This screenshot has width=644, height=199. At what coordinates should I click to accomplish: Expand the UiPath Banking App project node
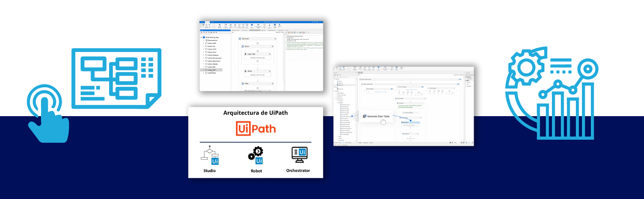coord(202,37)
